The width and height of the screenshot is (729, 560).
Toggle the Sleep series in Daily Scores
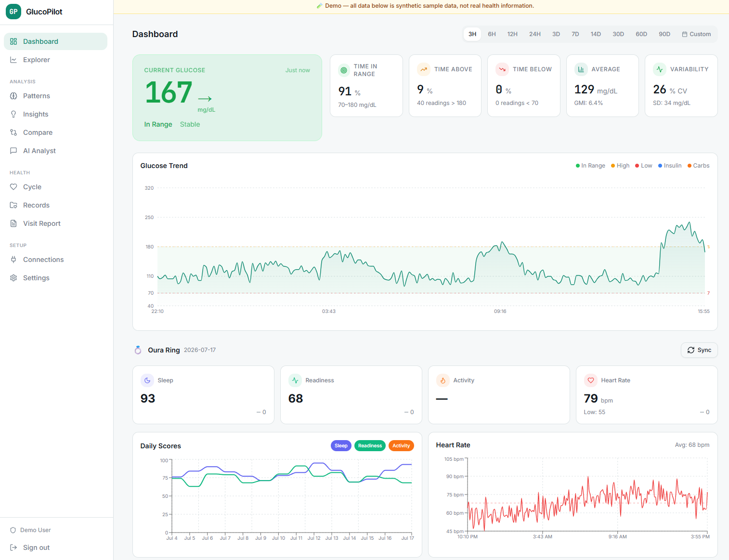[341, 446]
